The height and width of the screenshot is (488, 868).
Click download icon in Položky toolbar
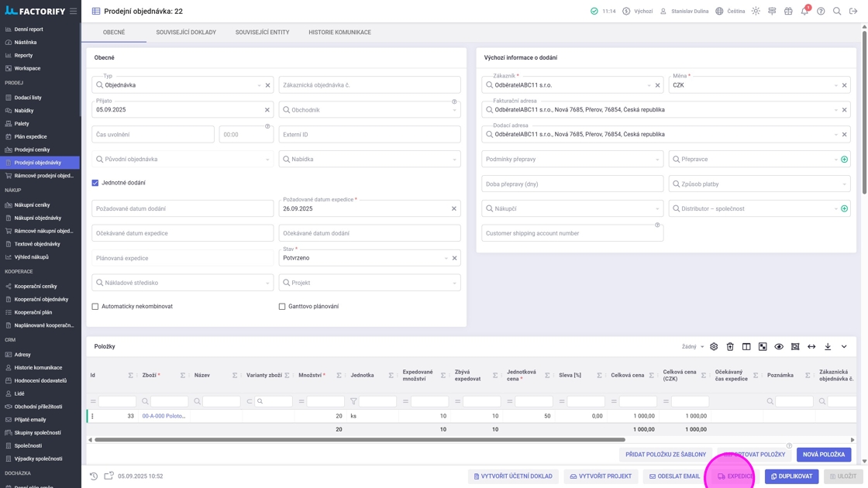pos(828,347)
